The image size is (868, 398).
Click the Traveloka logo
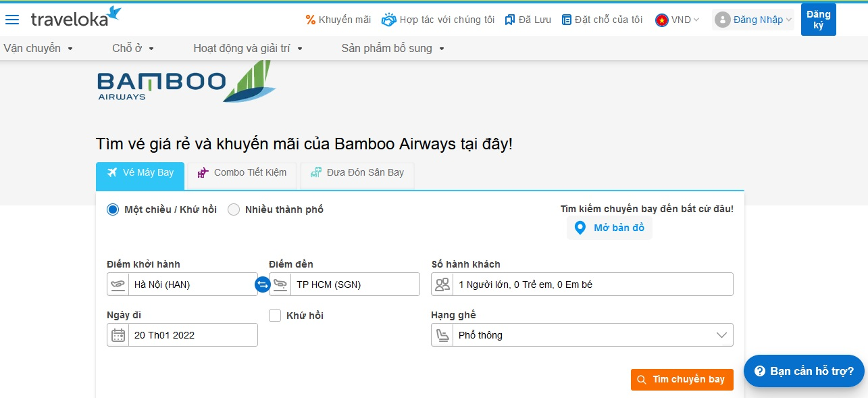(76, 18)
